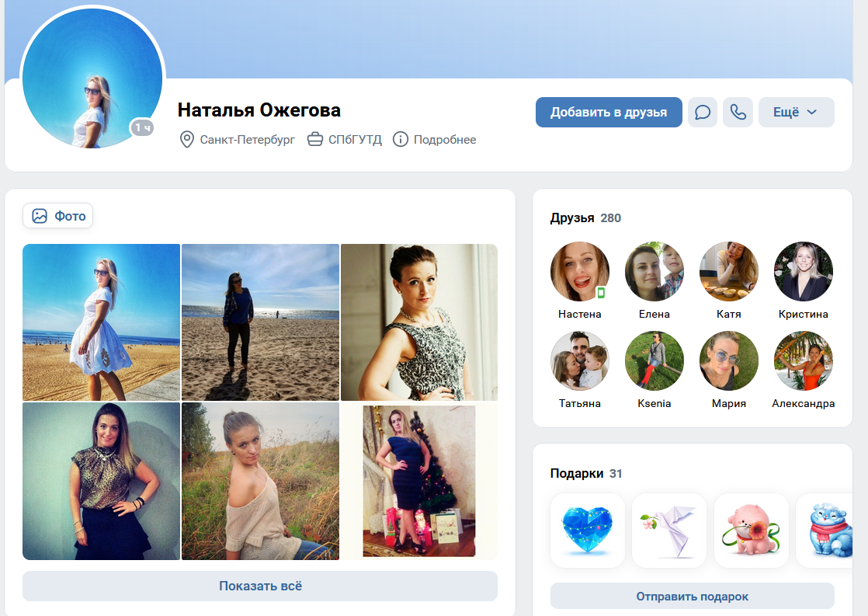Viewport: 868px width, 616px height.
Task: Open photo of woman by Christmas tree
Action: pyautogui.click(x=419, y=482)
